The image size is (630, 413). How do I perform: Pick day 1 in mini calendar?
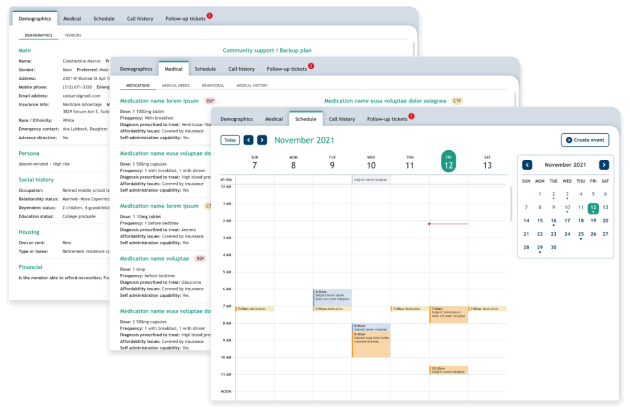pyautogui.click(x=540, y=194)
